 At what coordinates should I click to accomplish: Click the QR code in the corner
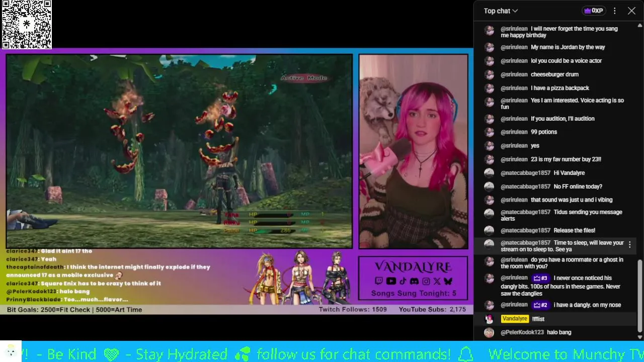coord(26,24)
